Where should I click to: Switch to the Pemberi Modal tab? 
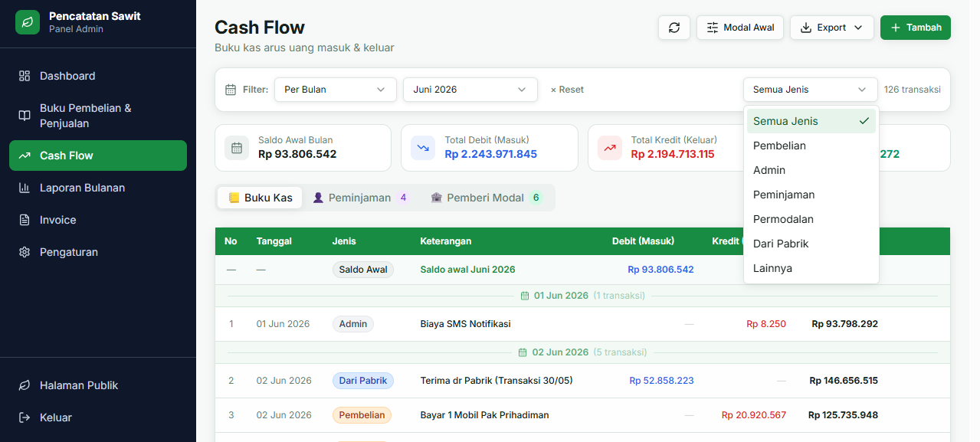(487, 198)
